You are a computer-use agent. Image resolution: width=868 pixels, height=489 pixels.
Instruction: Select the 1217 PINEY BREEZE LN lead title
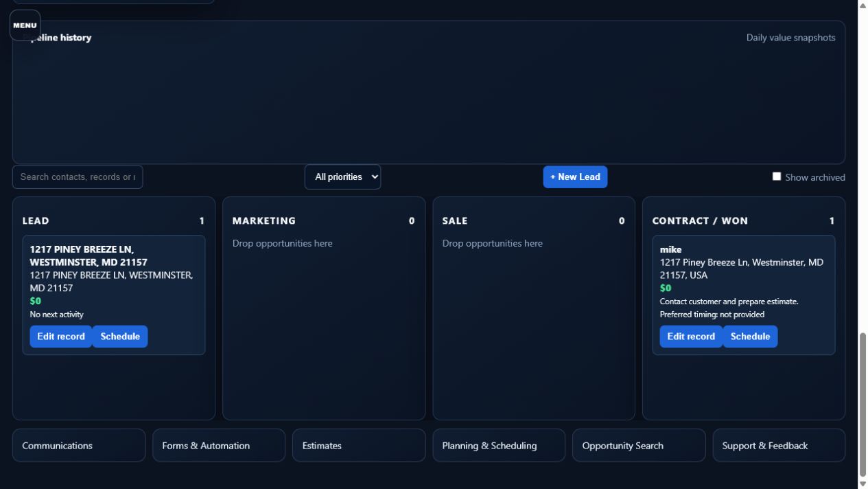89,255
